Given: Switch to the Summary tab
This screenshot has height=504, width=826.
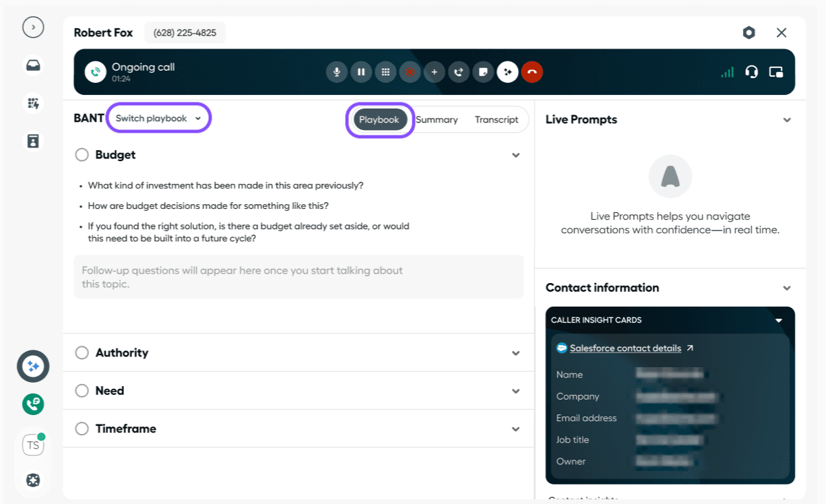Looking at the screenshot, I should pyautogui.click(x=437, y=119).
